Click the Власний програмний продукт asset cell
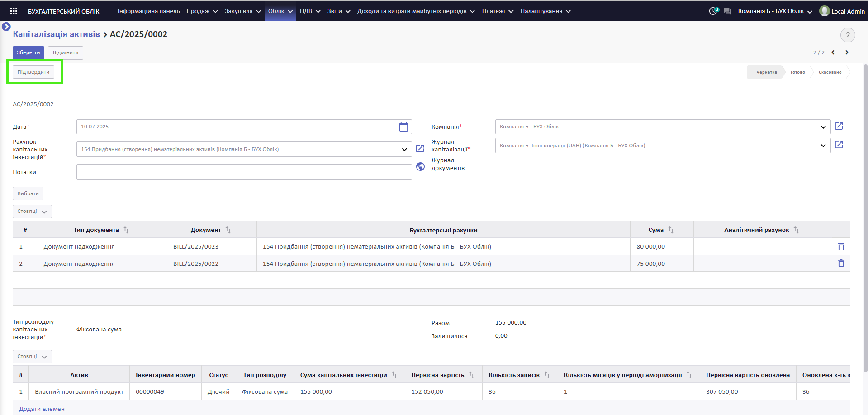 pos(79,391)
